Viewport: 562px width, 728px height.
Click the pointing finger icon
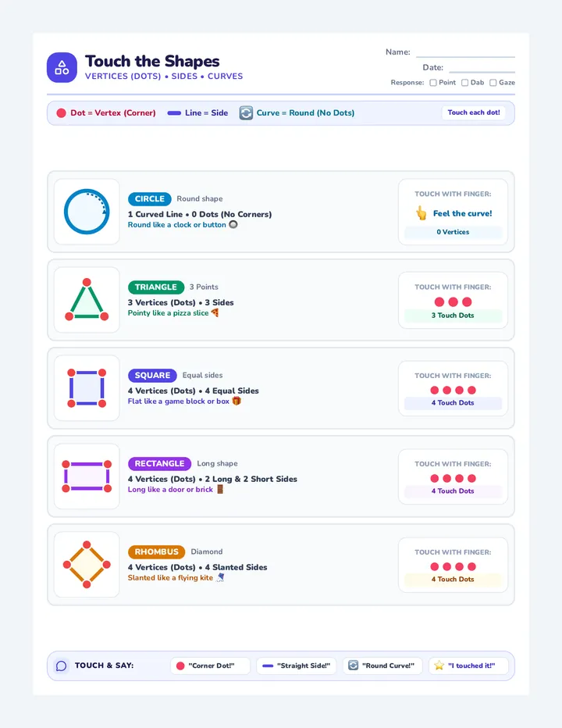click(421, 213)
